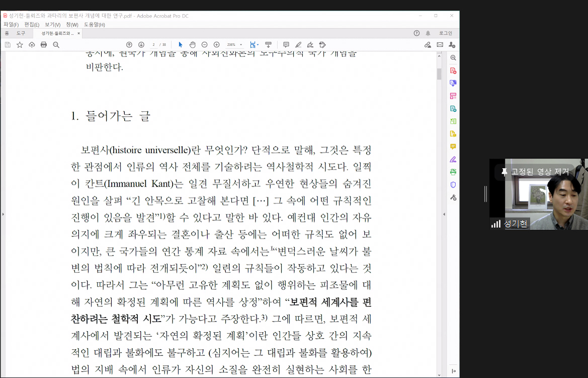
Task: Add a sticky note comment
Action: pyautogui.click(x=286, y=45)
